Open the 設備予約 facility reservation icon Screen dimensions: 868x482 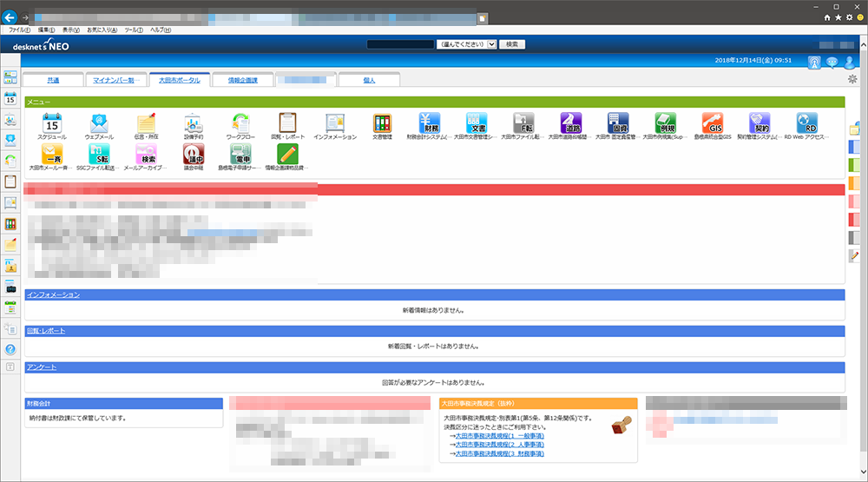click(x=193, y=122)
